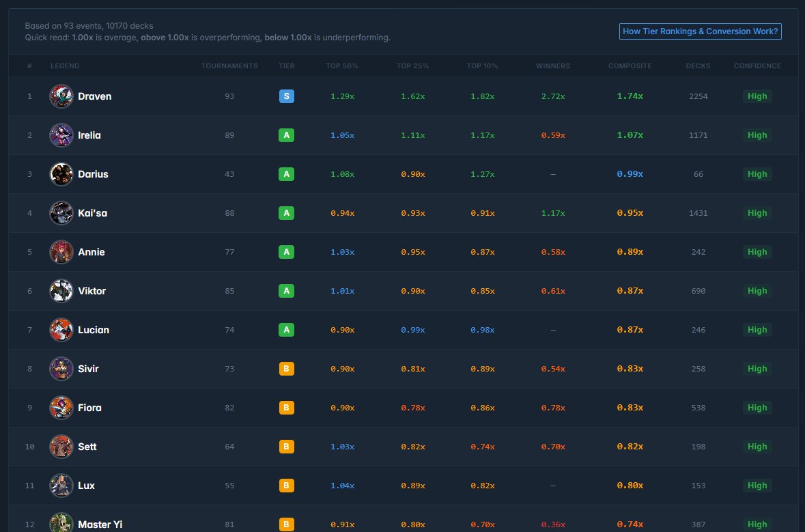805x532 pixels.
Task: Sort by the Decks column header
Action: [698, 66]
